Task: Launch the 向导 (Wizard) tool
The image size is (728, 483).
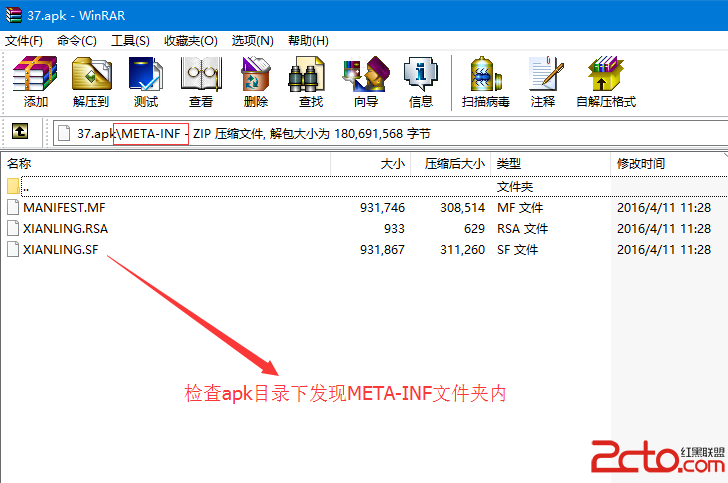Action: pos(366,82)
